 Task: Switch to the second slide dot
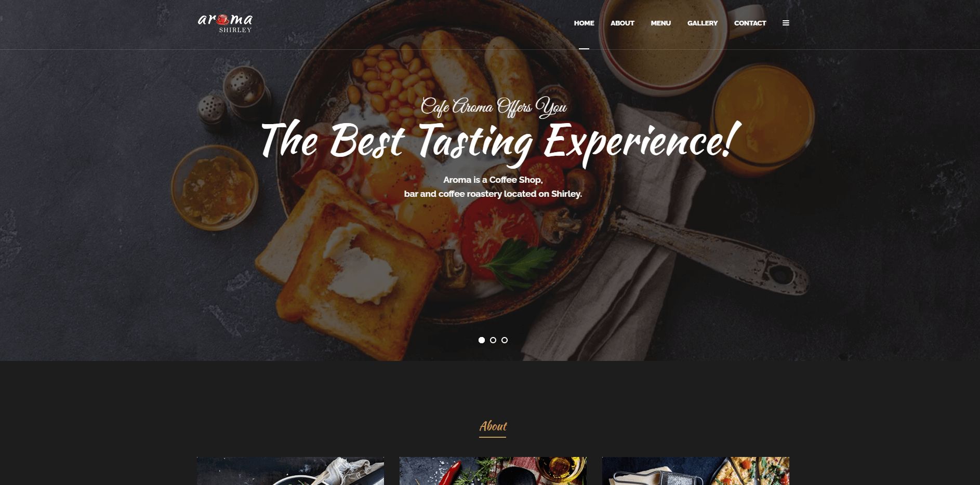[493, 340]
